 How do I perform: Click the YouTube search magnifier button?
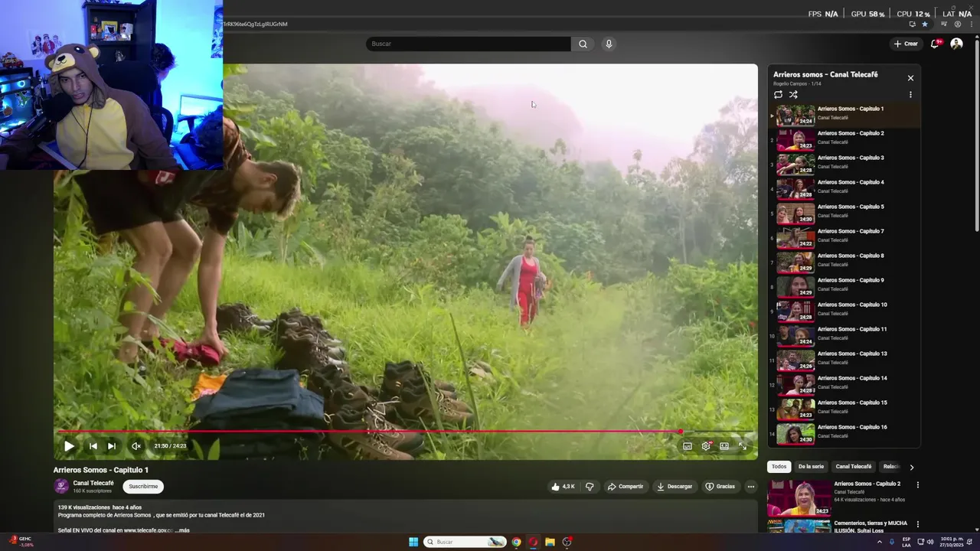coord(583,44)
